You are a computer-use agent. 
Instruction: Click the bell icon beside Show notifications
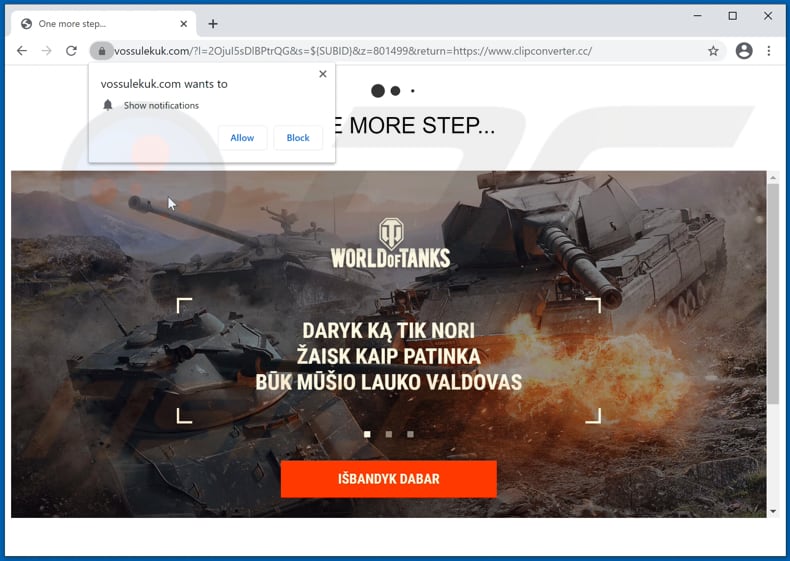point(108,105)
